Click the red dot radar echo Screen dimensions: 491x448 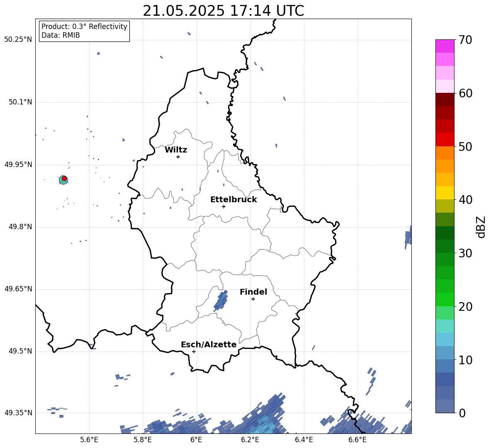pyautogui.click(x=64, y=179)
